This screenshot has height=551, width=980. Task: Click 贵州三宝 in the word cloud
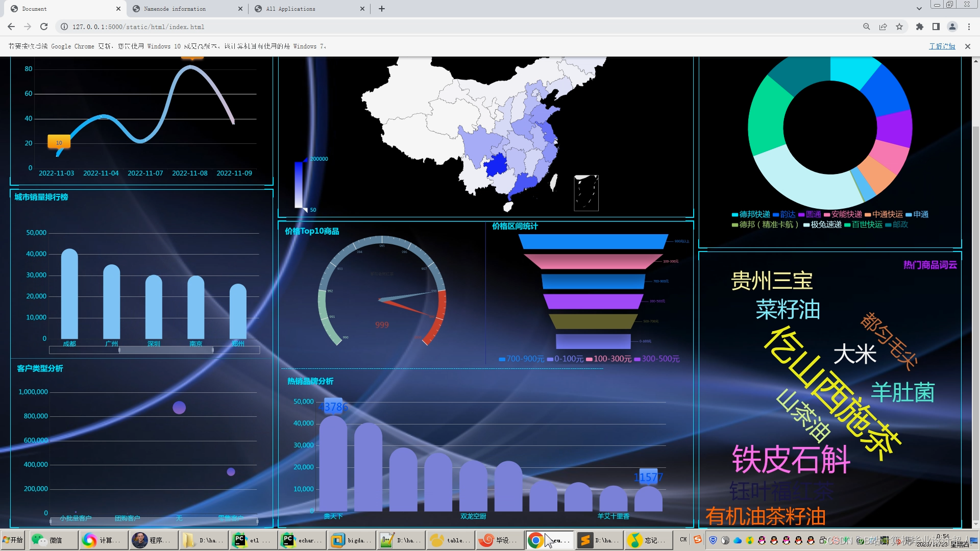tap(772, 281)
